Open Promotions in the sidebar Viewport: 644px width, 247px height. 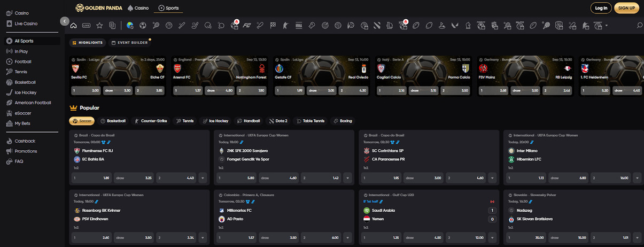(x=26, y=151)
